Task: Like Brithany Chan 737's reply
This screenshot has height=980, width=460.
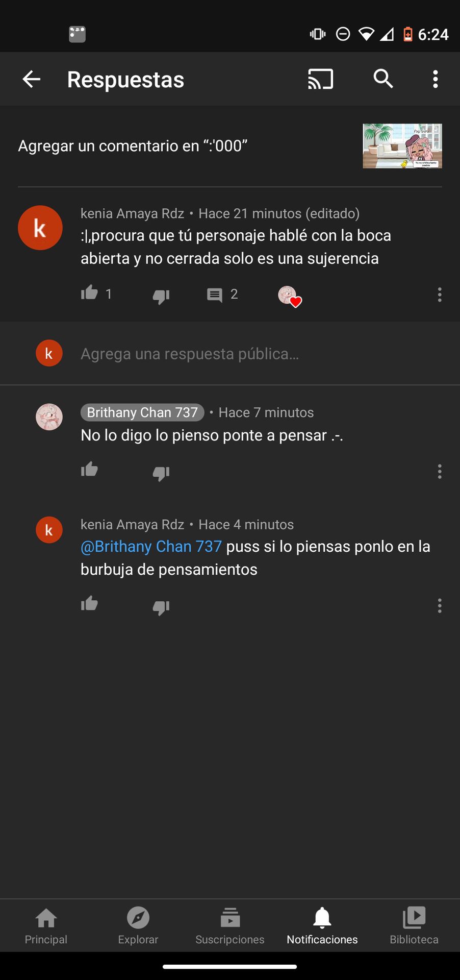Action: click(x=89, y=470)
